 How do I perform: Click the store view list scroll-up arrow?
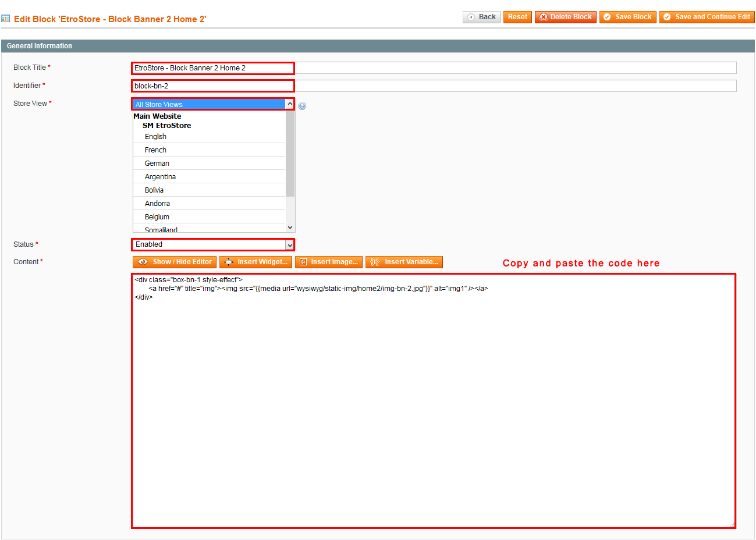coord(290,104)
